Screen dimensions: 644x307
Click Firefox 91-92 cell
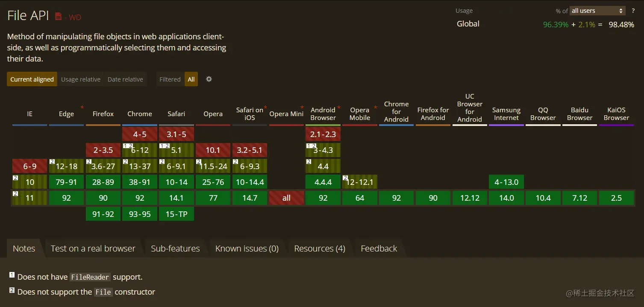(103, 214)
